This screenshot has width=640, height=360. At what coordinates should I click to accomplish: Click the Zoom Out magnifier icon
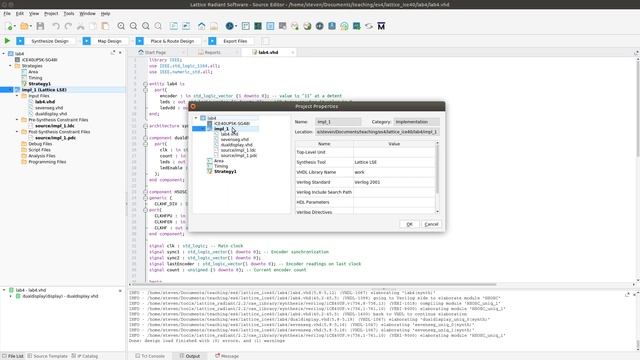(133, 26)
